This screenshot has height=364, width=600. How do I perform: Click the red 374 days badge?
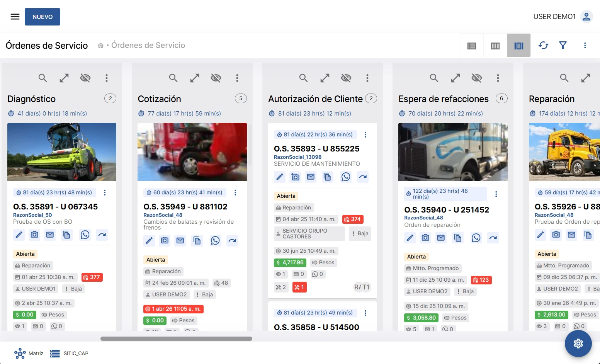353,219
